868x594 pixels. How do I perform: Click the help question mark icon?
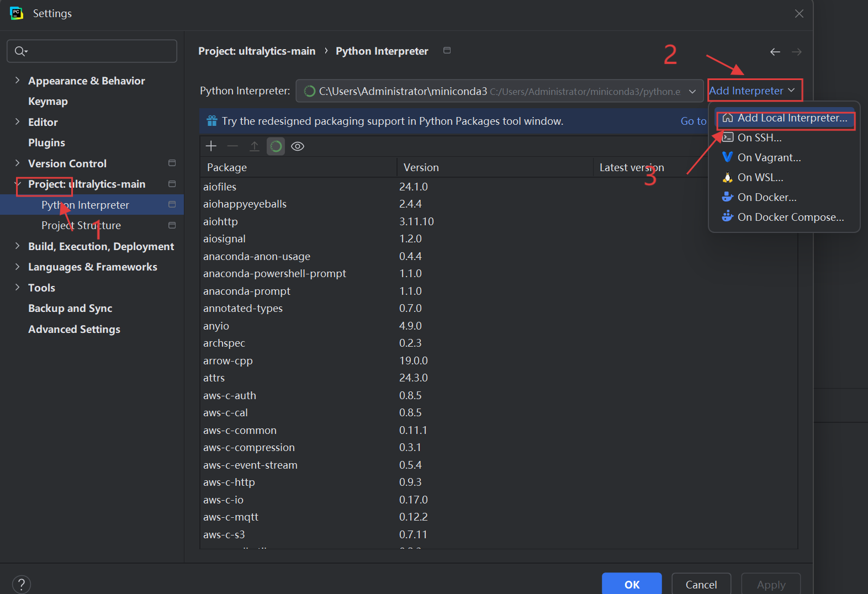[21, 584]
